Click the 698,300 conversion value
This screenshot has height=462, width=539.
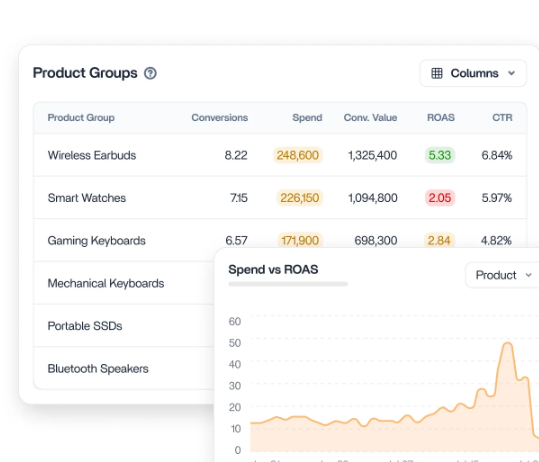click(x=376, y=241)
